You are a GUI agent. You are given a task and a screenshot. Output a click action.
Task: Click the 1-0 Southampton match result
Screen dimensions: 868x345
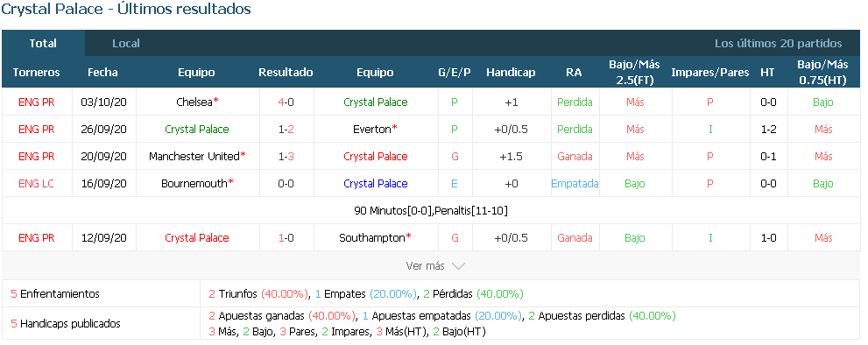286,237
